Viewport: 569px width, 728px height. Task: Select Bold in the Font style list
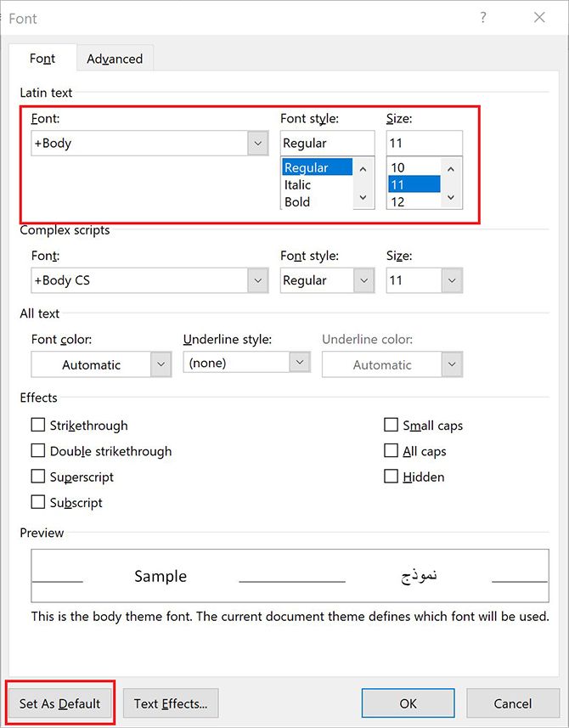pyautogui.click(x=297, y=202)
